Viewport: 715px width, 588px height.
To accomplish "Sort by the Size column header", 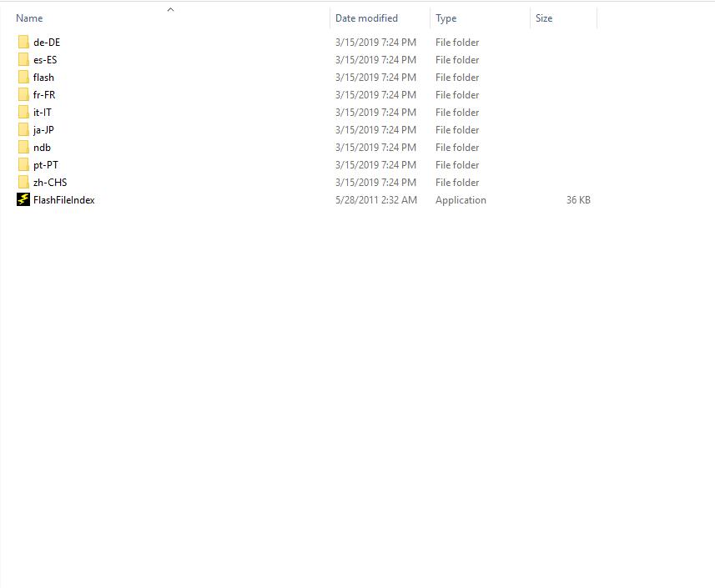I will pos(543,18).
